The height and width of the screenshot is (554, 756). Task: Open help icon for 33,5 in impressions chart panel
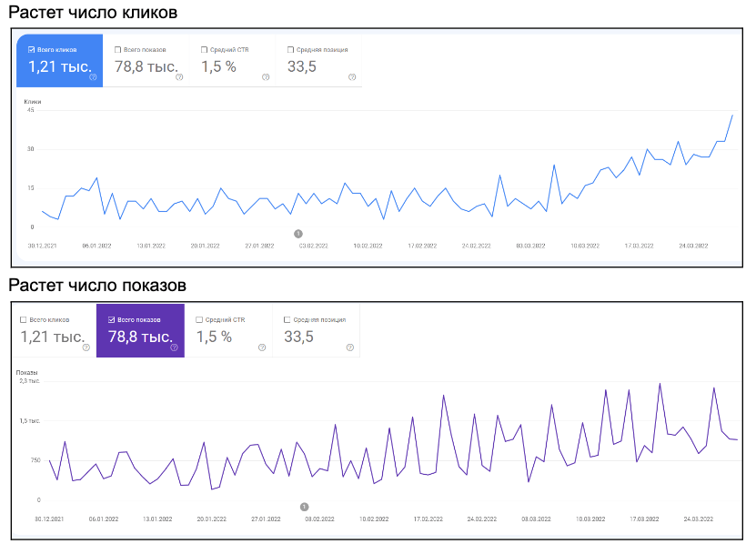[349, 347]
